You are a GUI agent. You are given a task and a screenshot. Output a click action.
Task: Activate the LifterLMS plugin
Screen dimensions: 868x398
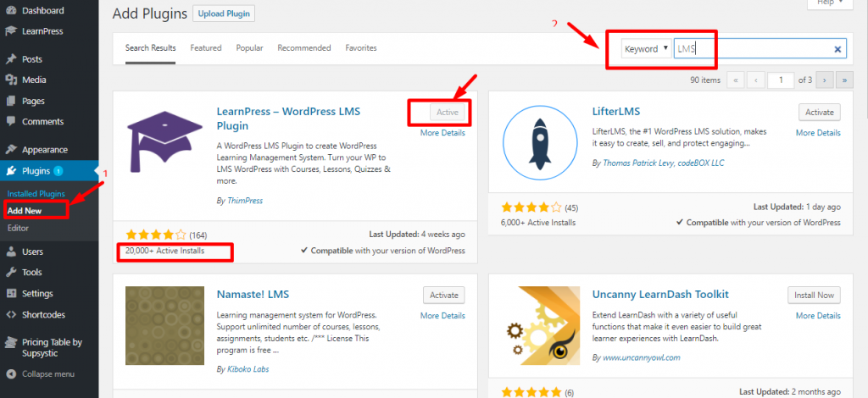(820, 113)
